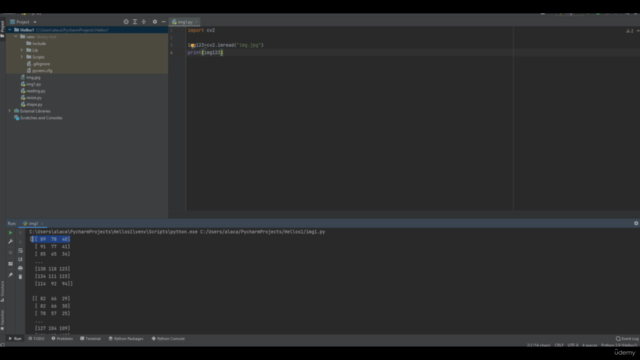Close the img1.py editor tab

pyautogui.click(x=196, y=22)
